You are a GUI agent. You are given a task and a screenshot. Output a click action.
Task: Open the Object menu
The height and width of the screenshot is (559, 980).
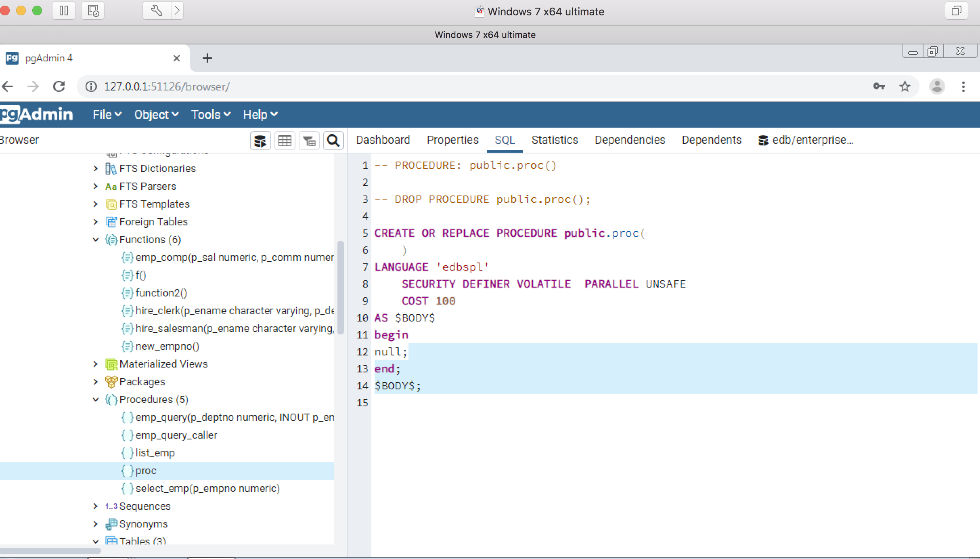point(156,114)
